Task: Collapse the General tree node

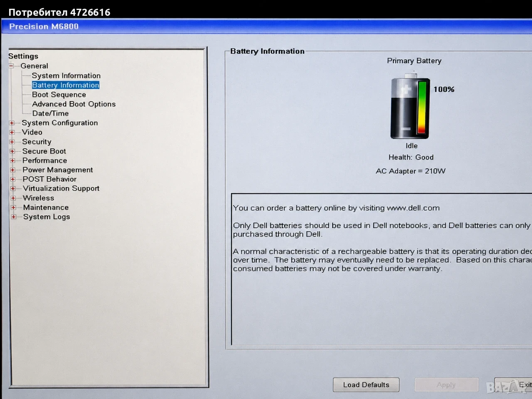Action: 11,66
